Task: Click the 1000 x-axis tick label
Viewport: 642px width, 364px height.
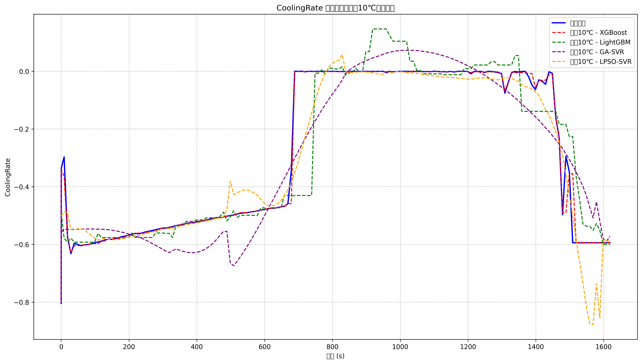Action: tap(400, 347)
